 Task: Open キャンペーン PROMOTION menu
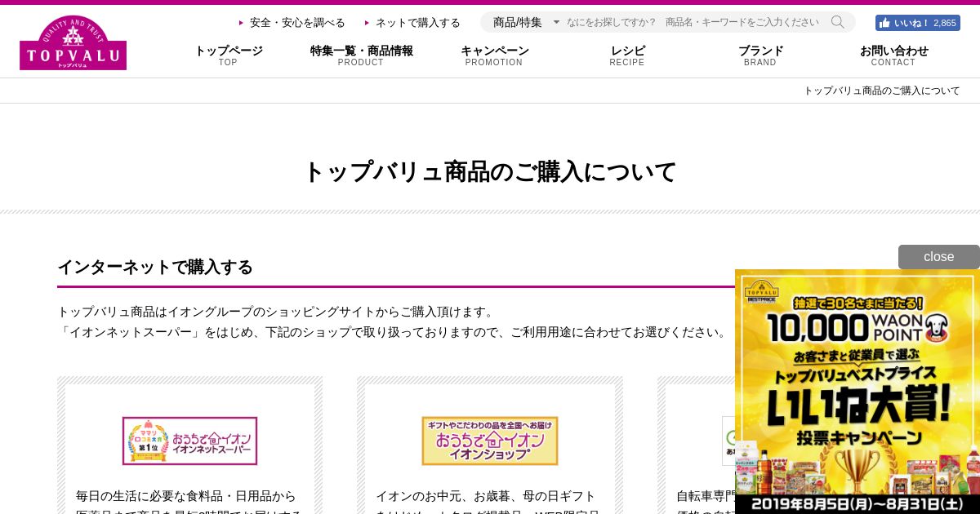pyautogui.click(x=494, y=55)
